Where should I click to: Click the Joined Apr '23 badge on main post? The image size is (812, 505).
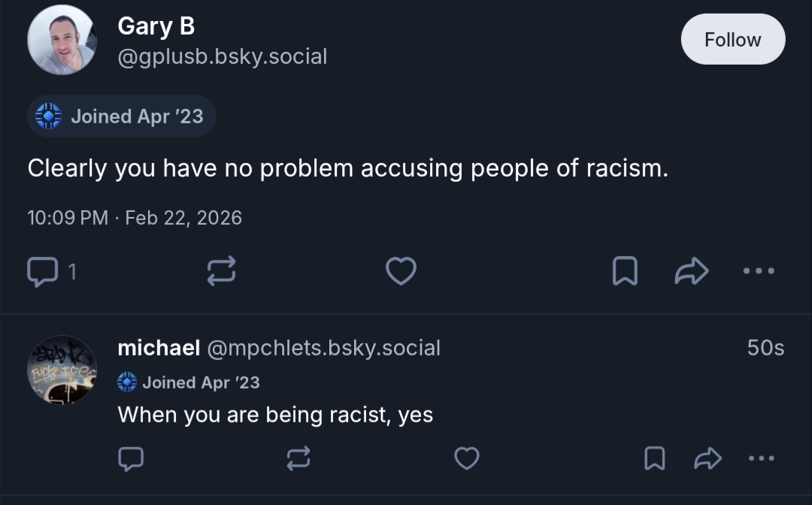pyautogui.click(x=122, y=116)
